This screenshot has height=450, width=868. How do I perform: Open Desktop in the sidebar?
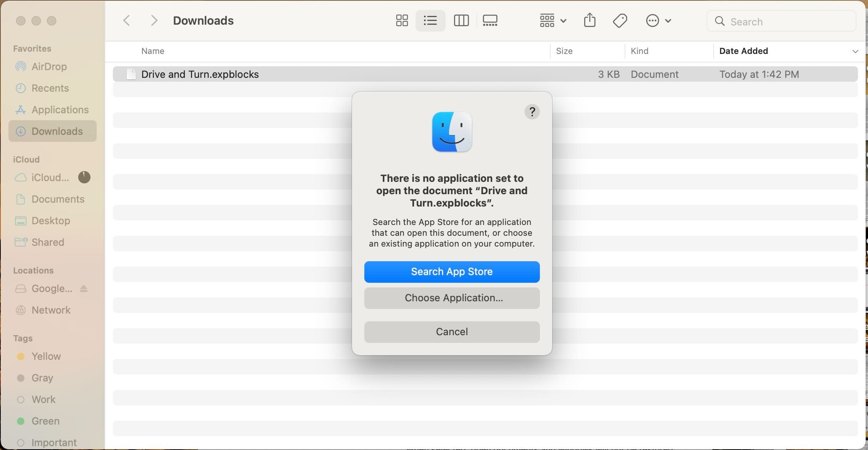pos(52,221)
